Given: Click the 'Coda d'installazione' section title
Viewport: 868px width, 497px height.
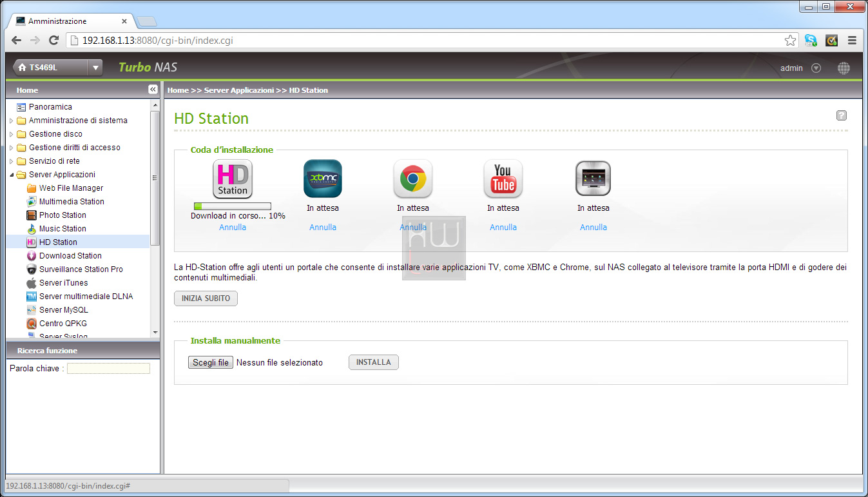Looking at the screenshot, I should coord(232,150).
